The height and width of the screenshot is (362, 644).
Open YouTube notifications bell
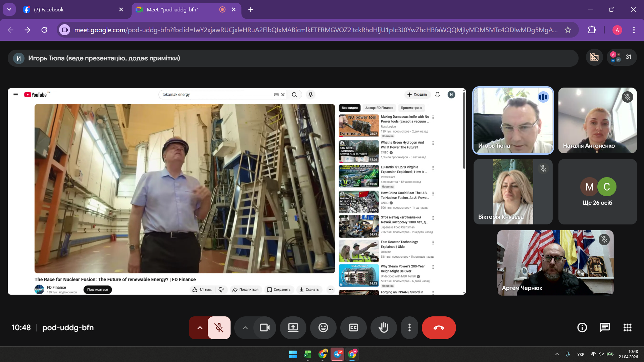click(437, 95)
